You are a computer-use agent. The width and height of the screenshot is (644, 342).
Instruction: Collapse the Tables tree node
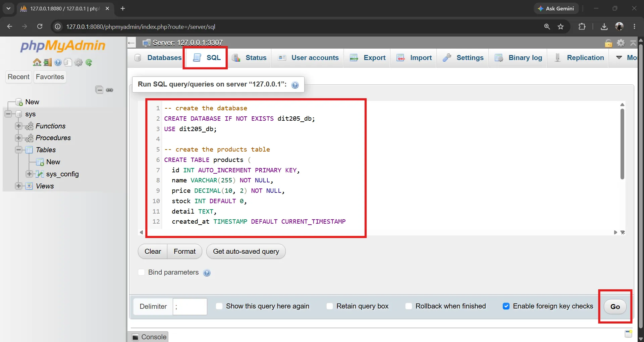(18, 150)
